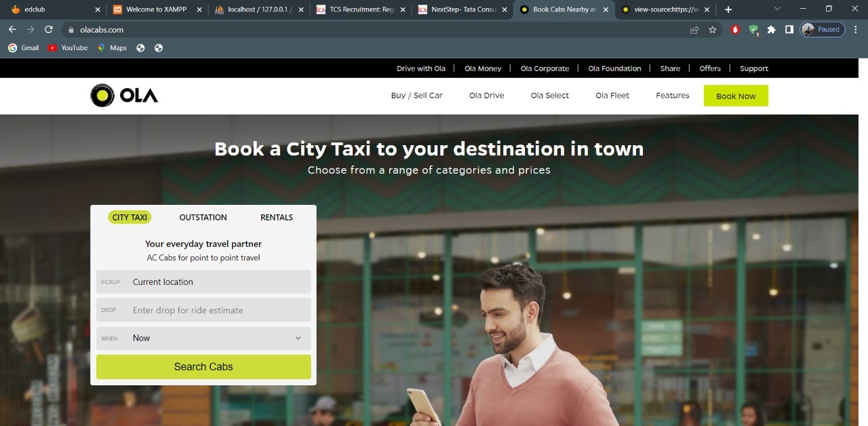868x426 pixels.
Task: Select the CITY TAXI tab
Action: pos(130,217)
